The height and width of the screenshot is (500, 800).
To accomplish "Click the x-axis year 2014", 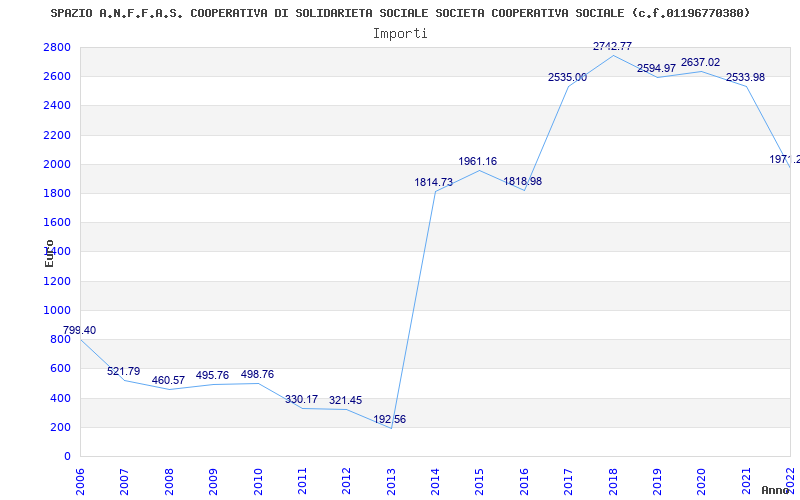I will 435,482.
